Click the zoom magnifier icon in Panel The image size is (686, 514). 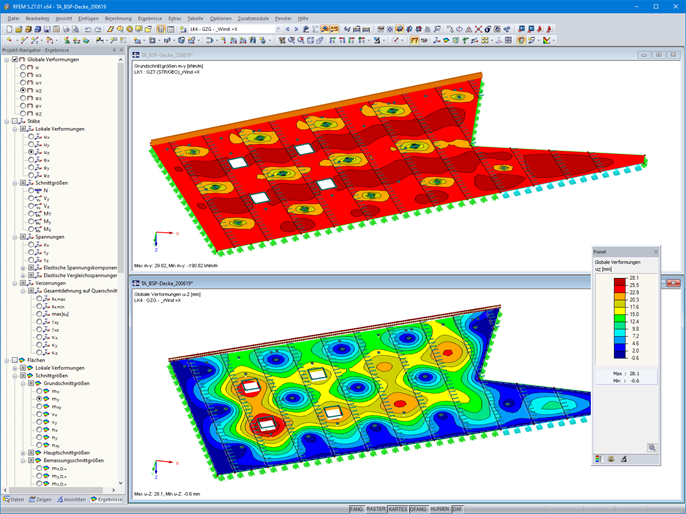pyautogui.click(x=652, y=448)
